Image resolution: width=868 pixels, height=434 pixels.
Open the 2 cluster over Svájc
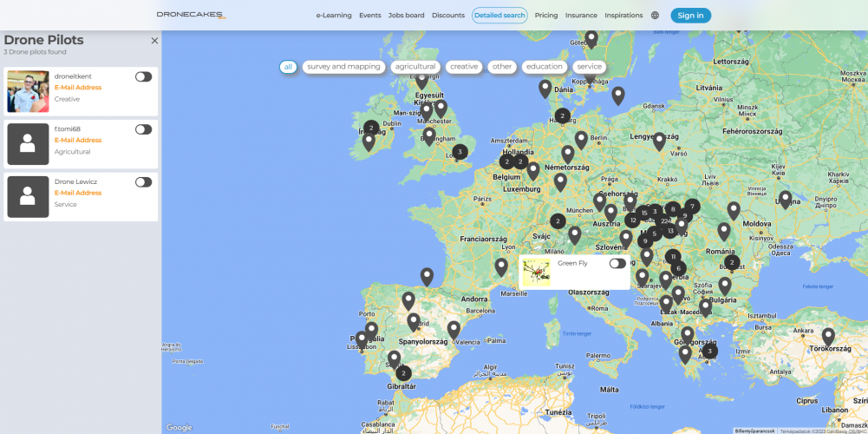558,221
